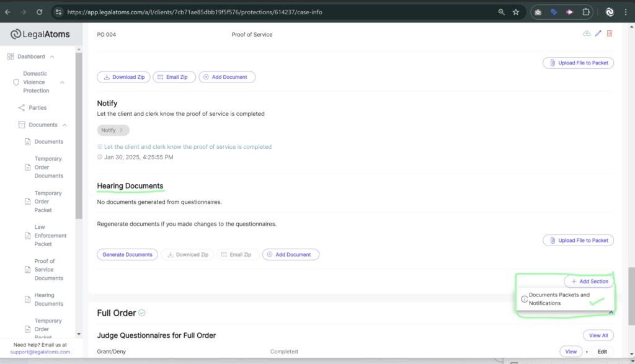Click the Documents archive box icon
Image resolution: width=635 pixels, height=364 pixels.
click(x=22, y=125)
